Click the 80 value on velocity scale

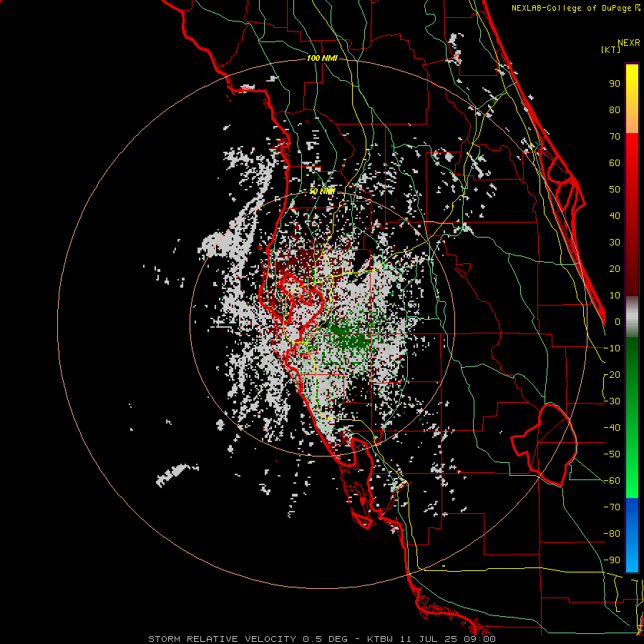coord(615,110)
